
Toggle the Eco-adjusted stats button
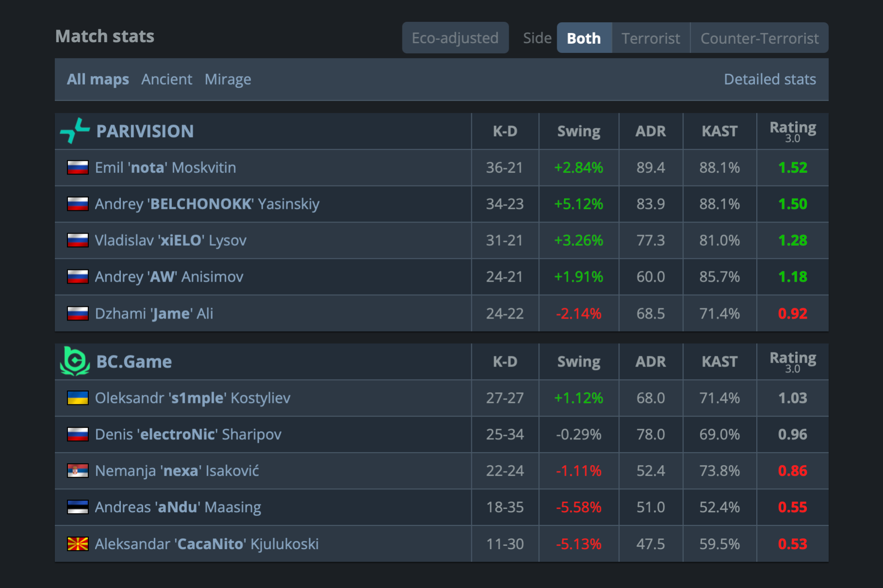(x=455, y=38)
